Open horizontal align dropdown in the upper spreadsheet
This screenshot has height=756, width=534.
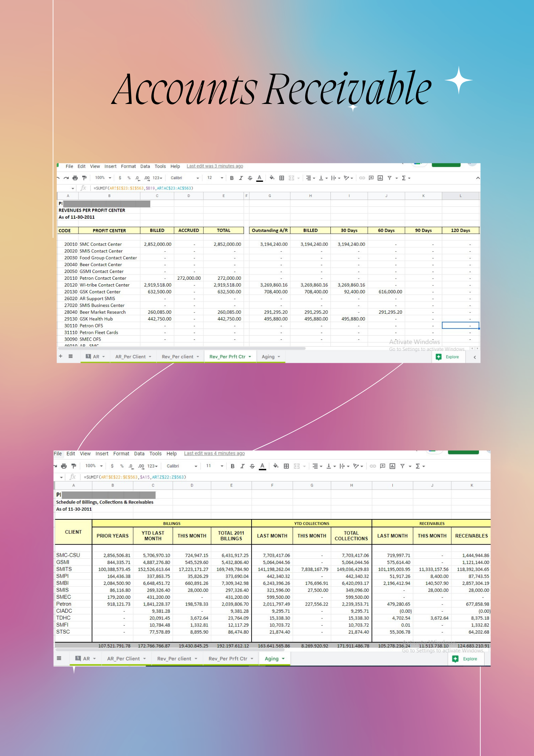tap(310, 178)
